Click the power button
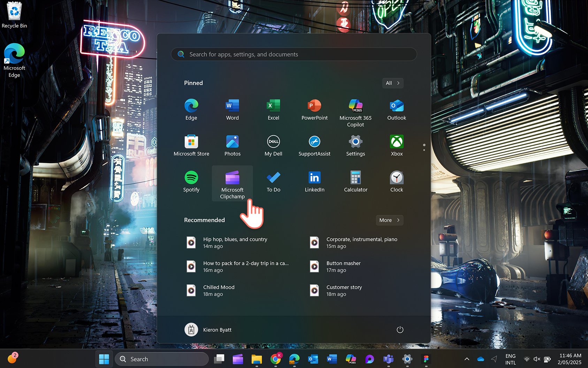 coord(400,329)
